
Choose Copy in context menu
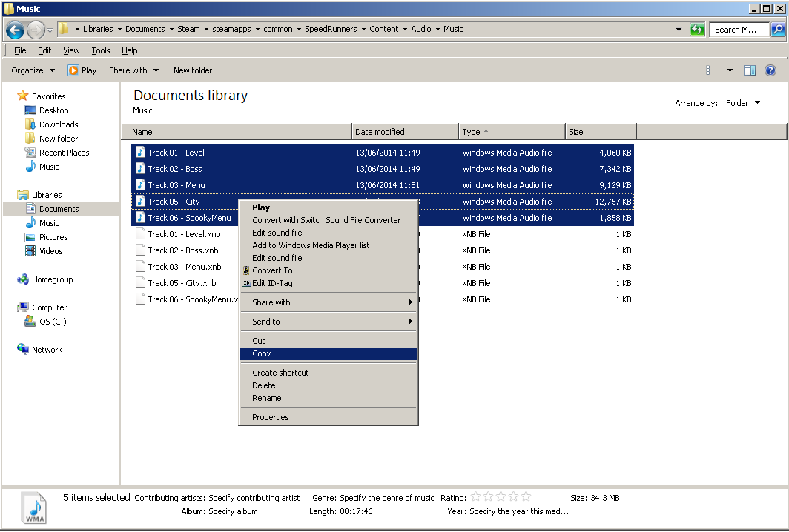click(328, 353)
